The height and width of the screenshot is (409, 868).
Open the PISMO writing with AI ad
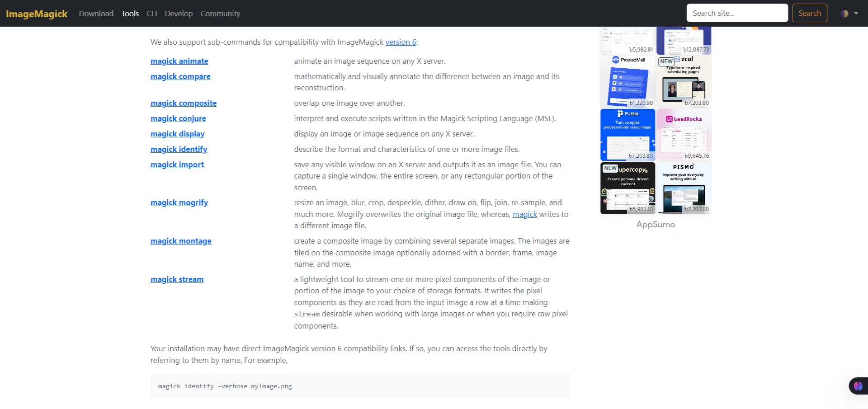pos(684,188)
